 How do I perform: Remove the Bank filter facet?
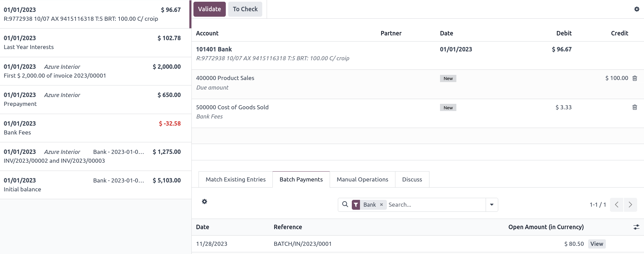point(381,205)
